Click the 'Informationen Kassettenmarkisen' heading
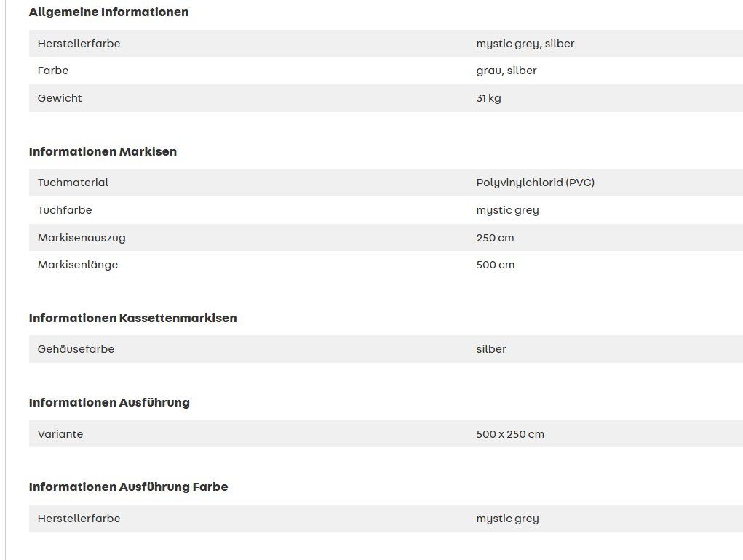The image size is (743, 560). click(132, 318)
